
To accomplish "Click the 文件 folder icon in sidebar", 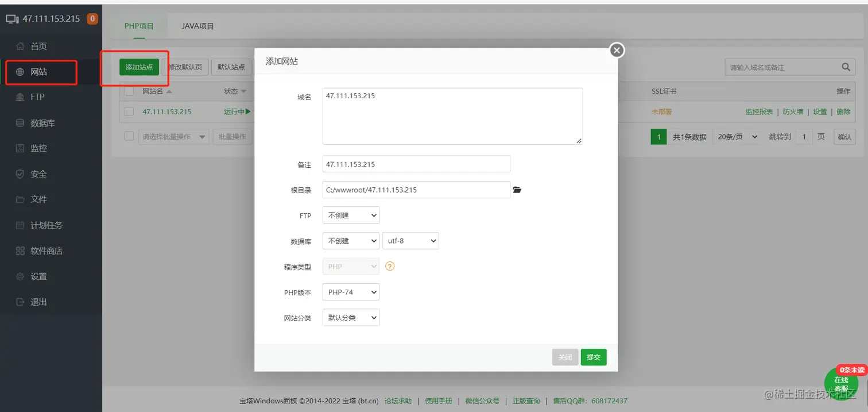I will tap(20, 199).
